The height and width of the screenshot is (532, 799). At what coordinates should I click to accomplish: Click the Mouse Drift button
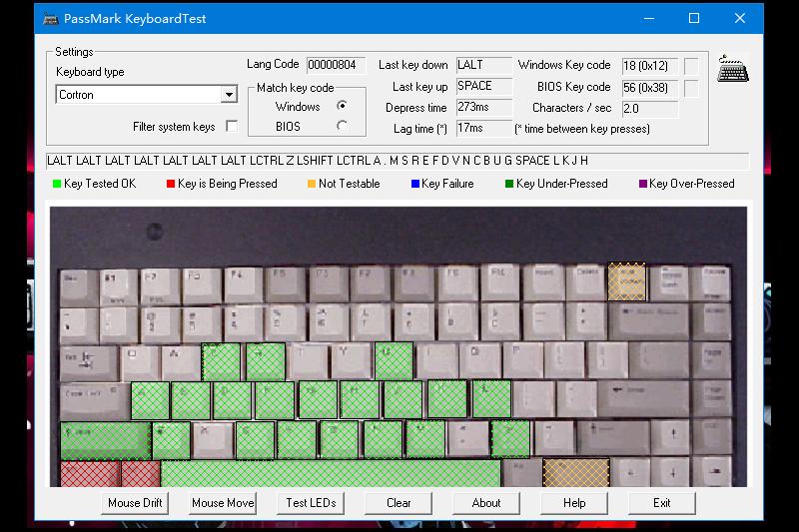point(135,503)
